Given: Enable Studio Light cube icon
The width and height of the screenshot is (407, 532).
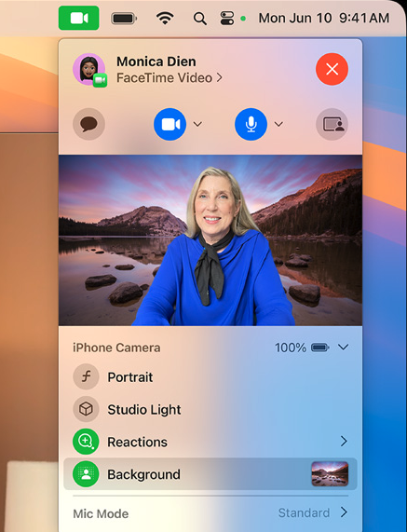Looking at the screenshot, I should pyautogui.click(x=86, y=409).
